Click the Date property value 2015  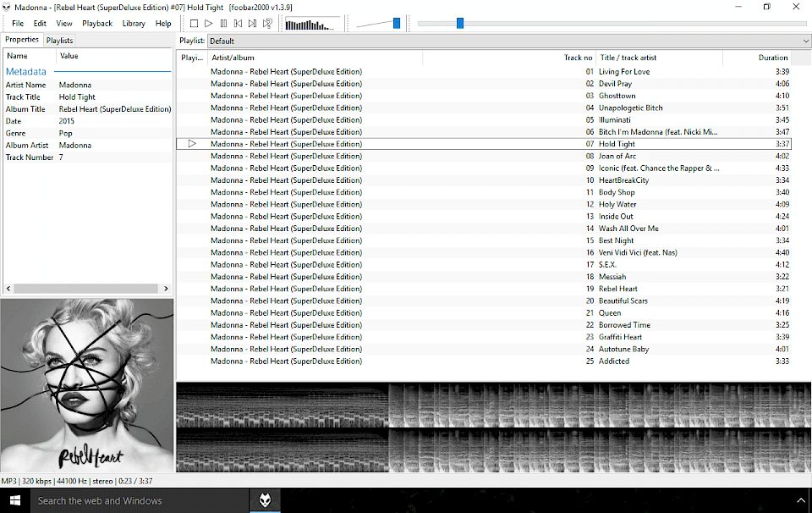[66, 121]
